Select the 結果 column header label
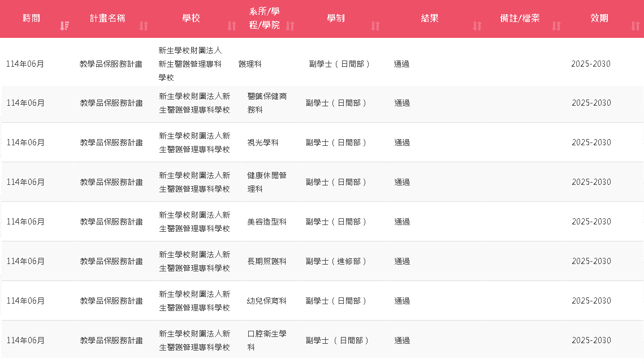 [x=430, y=18]
